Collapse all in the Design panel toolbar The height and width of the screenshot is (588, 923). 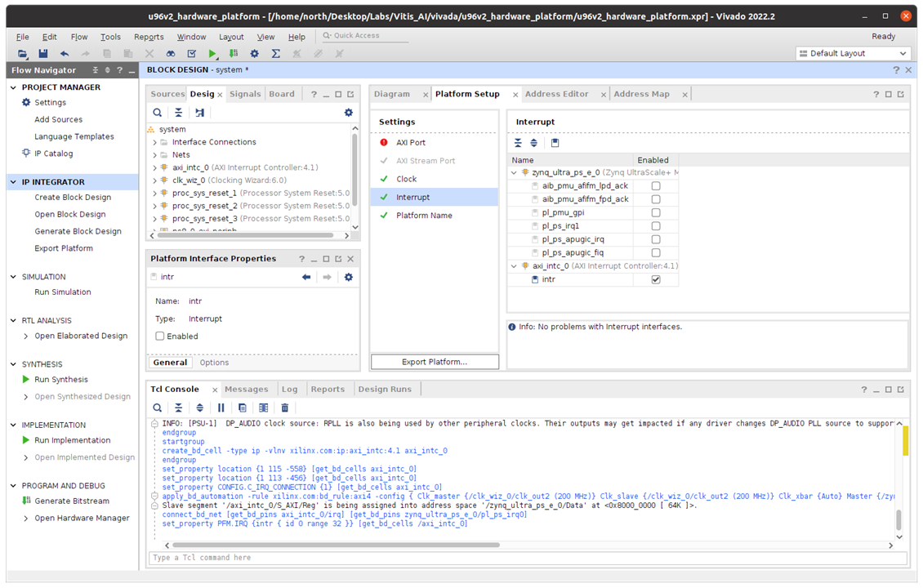[x=178, y=113]
